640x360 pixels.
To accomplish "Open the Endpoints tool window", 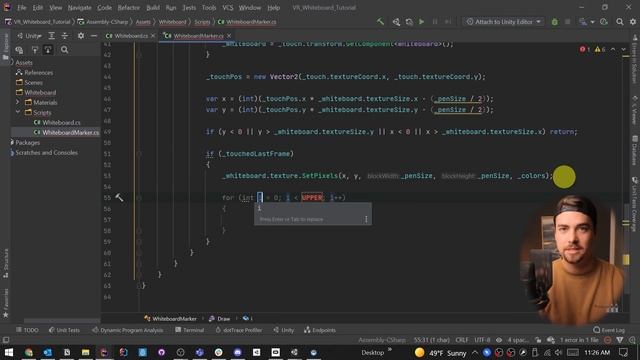I will (x=320, y=330).
